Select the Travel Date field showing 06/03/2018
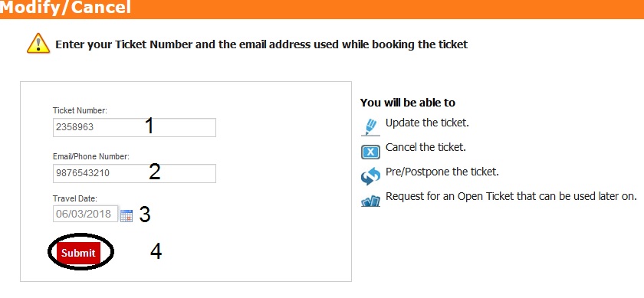The image size is (644, 298). [x=85, y=214]
